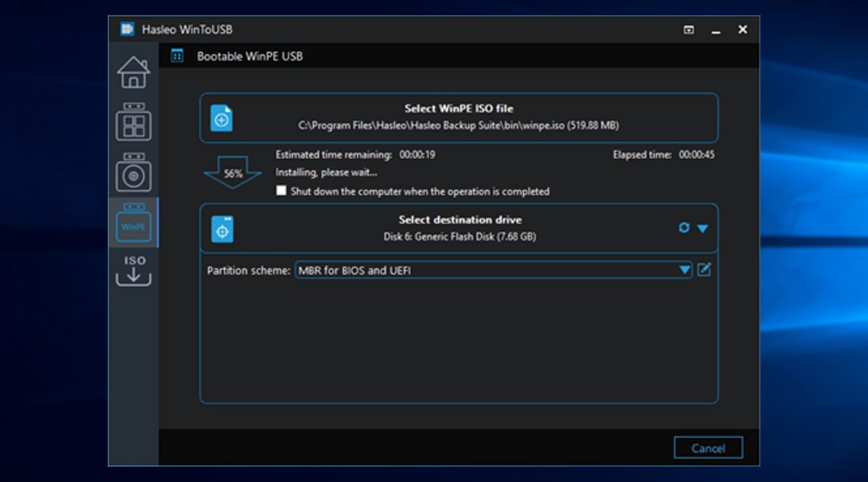This screenshot has height=482, width=868.
Task: Click the Bootable WinPE USB title text
Action: (x=250, y=56)
